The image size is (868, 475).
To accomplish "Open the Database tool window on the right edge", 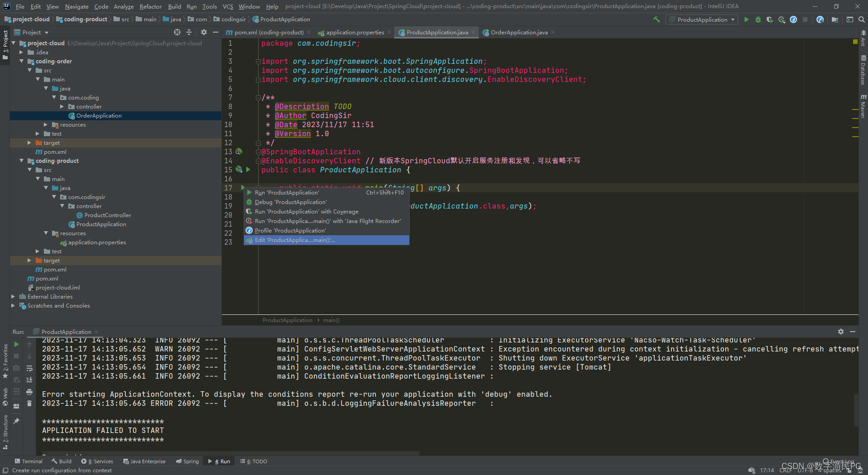I will coord(863,70).
